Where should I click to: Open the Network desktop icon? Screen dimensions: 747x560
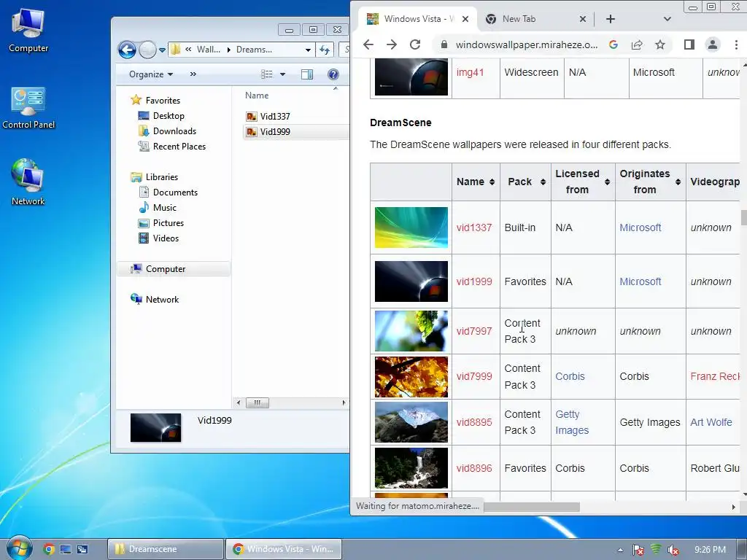point(28,182)
